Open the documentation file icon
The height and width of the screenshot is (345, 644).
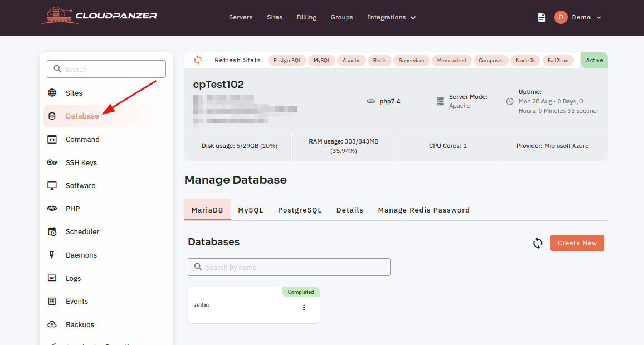pos(541,17)
